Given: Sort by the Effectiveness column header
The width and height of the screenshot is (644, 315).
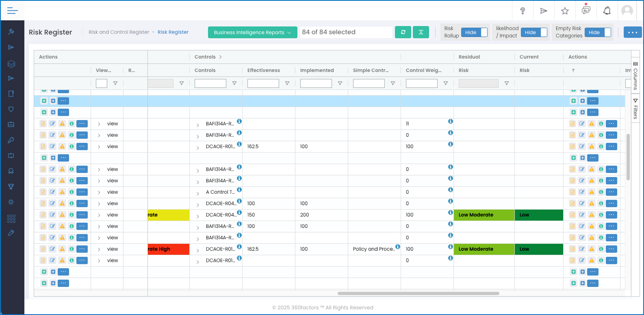Looking at the screenshot, I should (x=264, y=71).
